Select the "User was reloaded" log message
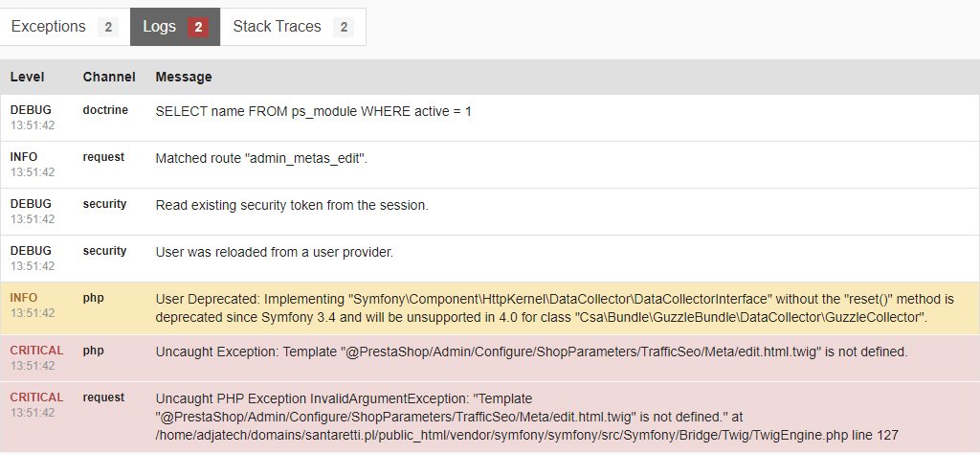 point(275,252)
